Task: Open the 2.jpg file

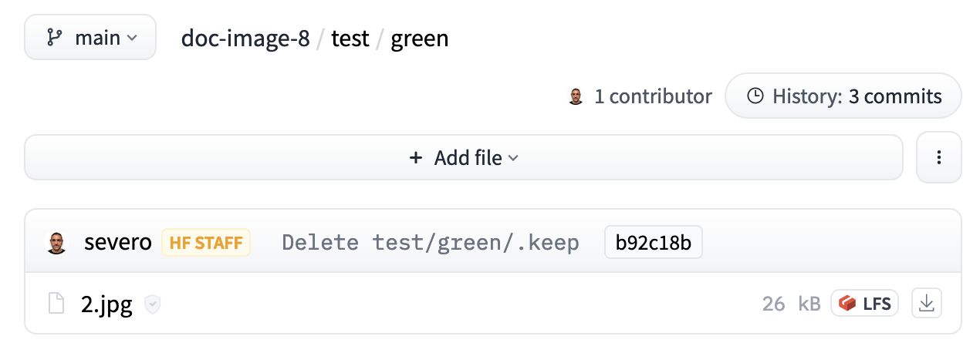Action: coord(106,304)
